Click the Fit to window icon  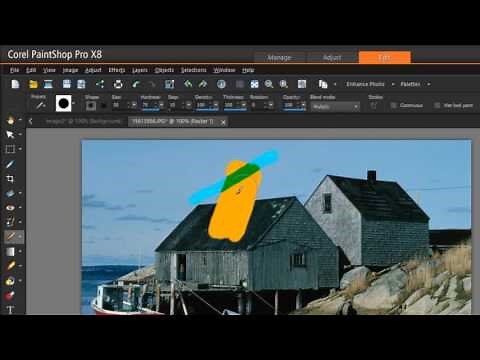tap(254, 84)
